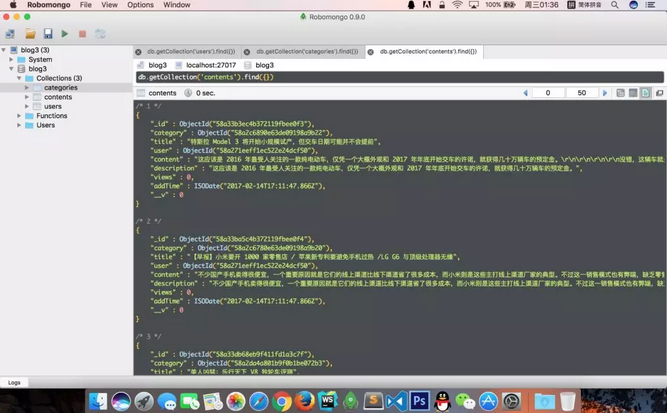Image resolution: width=667 pixels, height=413 pixels.
Task: Open the Options menu
Action: (x=140, y=5)
